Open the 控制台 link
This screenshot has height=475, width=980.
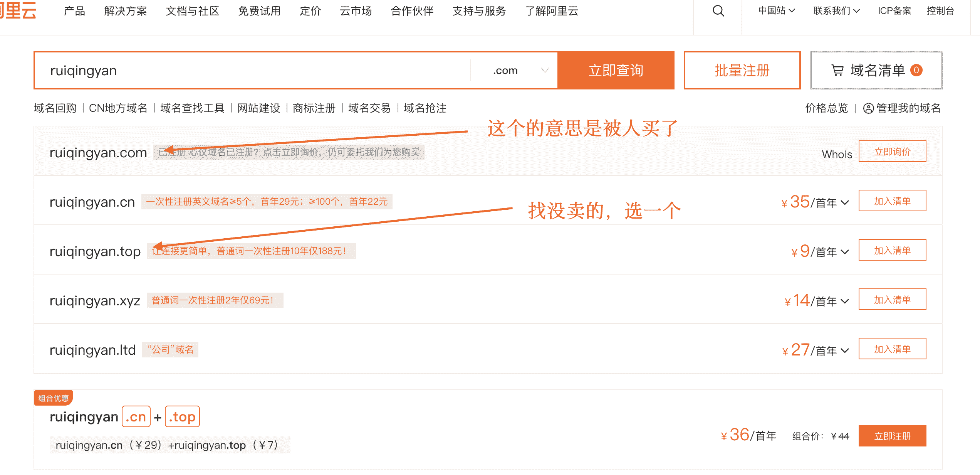pos(940,11)
